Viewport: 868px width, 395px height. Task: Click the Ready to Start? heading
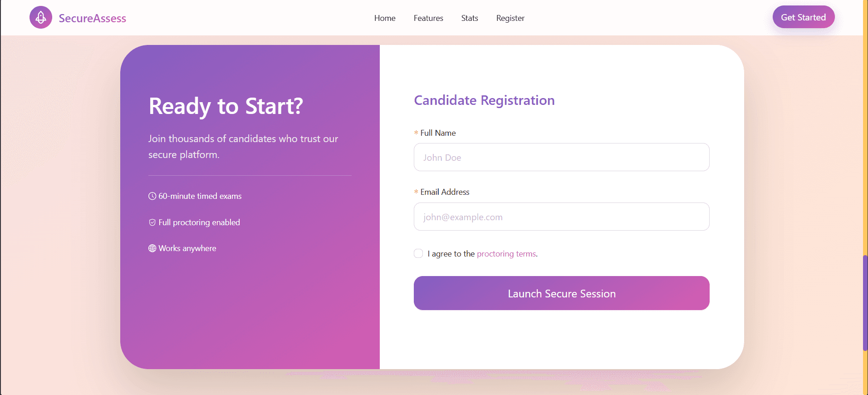[x=226, y=106]
